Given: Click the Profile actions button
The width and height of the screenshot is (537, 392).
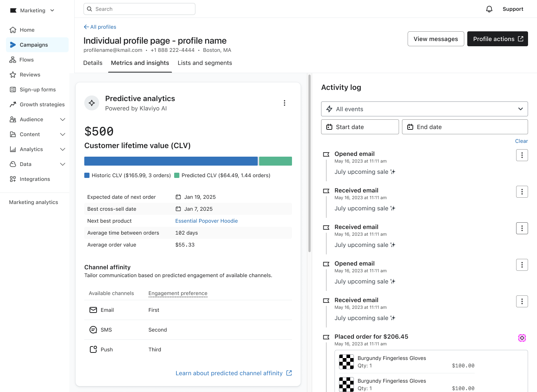Looking at the screenshot, I should click(497, 39).
